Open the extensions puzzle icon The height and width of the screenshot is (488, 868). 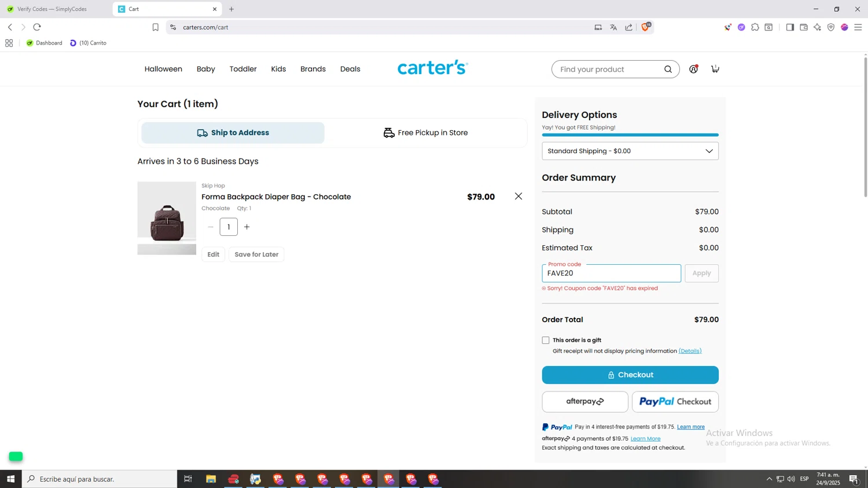[755, 27]
